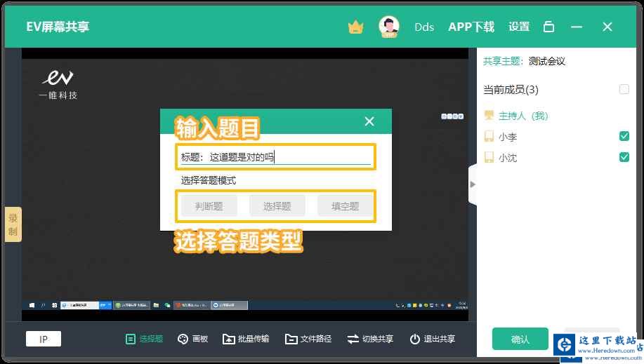
Task: Click the 小沈 member device icon
Action: (489, 157)
